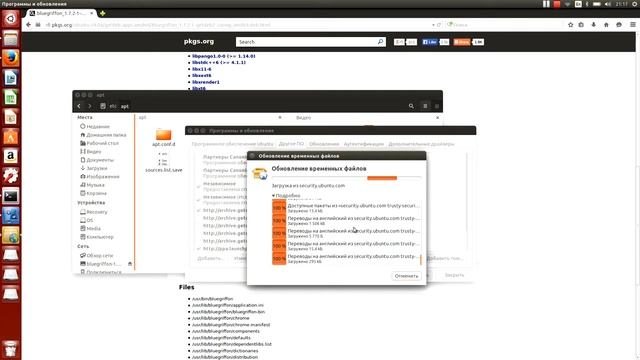The height and width of the screenshot is (360, 640).
Task: Open Компьютер in Files sidebar
Action: (x=97, y=237)
